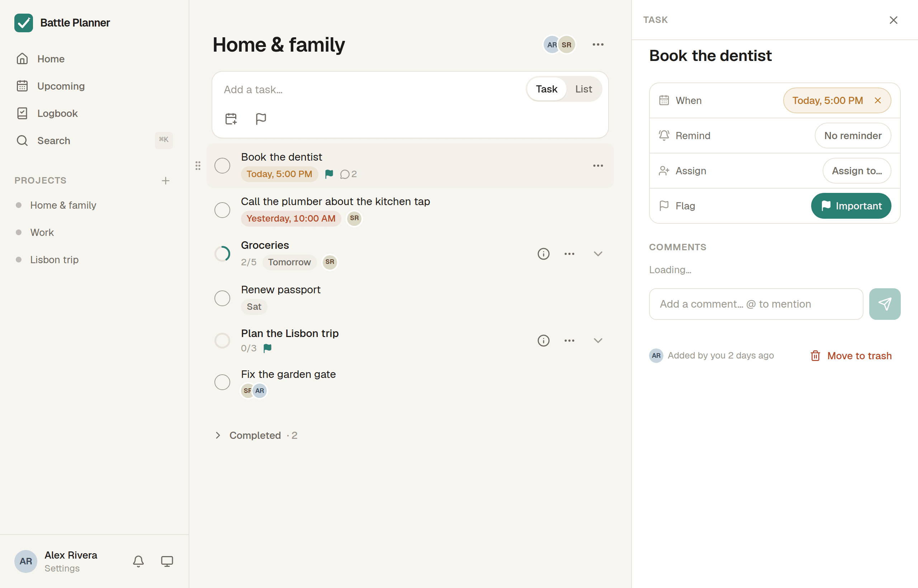Image resolution: width=918 pixels, height=588 pixels.
Task: Open more options for Book the dentist
Action: pyautogui.click(x=598, y=166)
